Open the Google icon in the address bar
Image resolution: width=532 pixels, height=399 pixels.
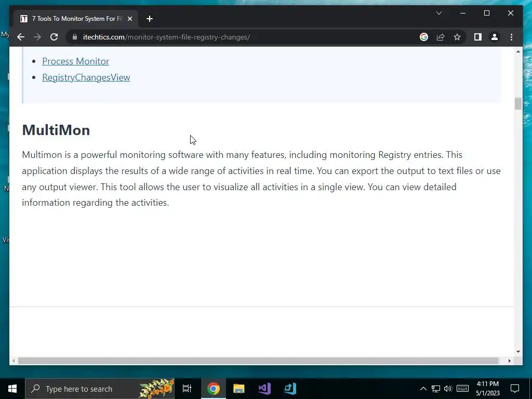pos(424,37)
